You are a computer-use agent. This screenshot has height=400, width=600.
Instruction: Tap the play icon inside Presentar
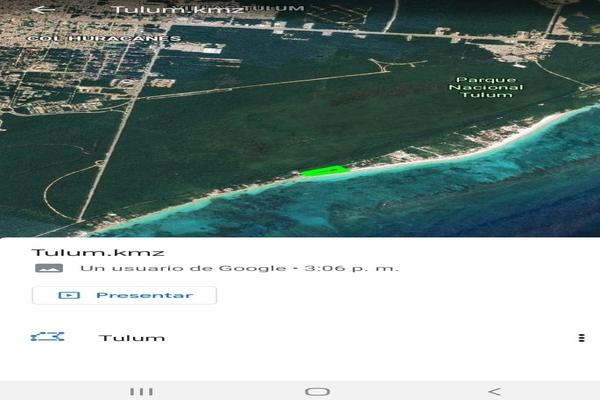coord(69,295)
